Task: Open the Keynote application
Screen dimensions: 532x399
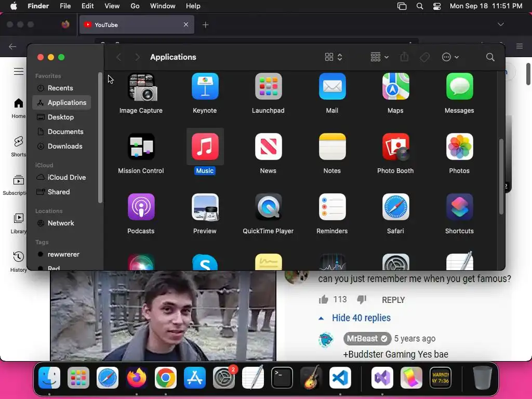Action: pyautogui.click(x=205, y=87)
